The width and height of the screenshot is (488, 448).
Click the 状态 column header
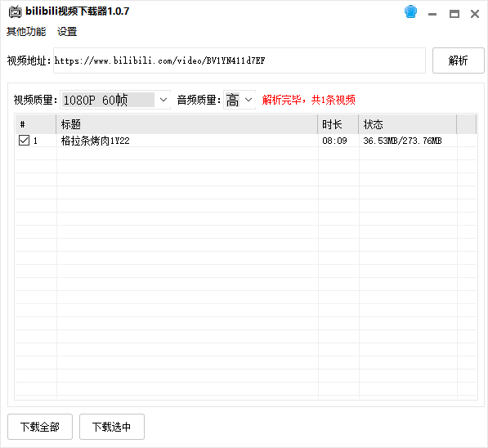(x=408, y=124)
